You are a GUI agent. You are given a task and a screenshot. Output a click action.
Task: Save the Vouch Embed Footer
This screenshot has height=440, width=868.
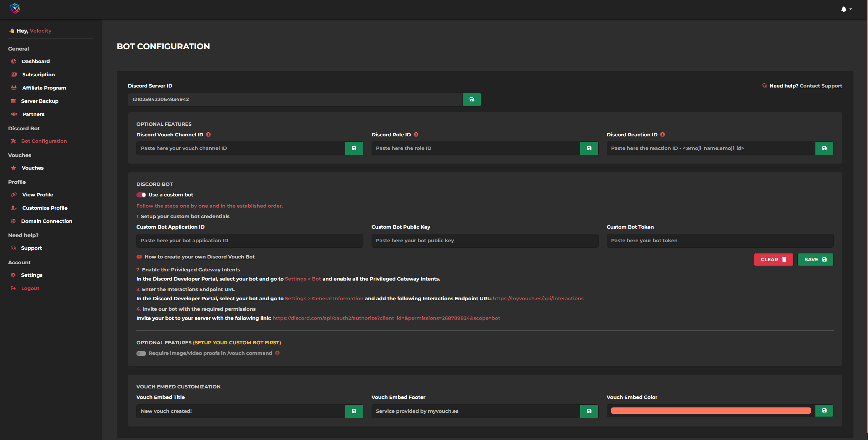[x=589, y=411]
